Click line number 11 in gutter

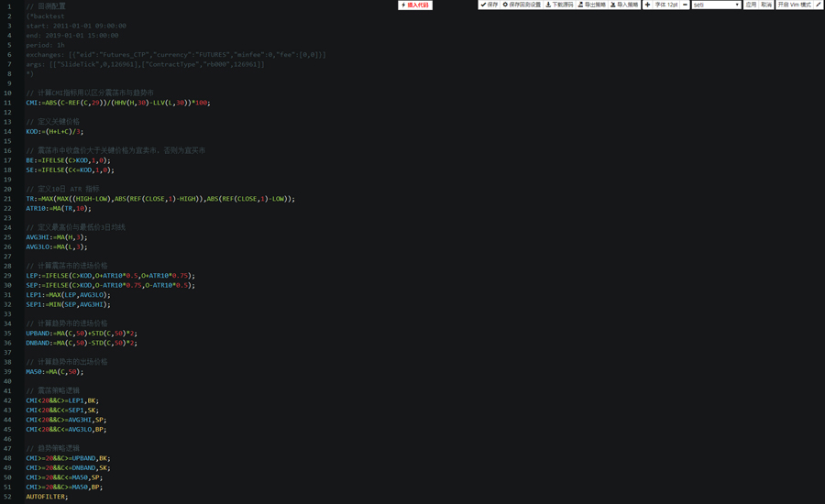(8, 103)
